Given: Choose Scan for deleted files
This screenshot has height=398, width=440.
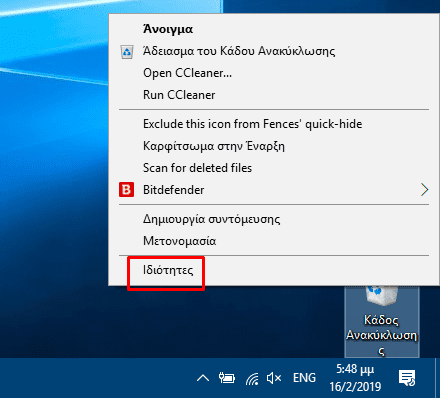Looking at the screenshot, I should tap(274, 168).
